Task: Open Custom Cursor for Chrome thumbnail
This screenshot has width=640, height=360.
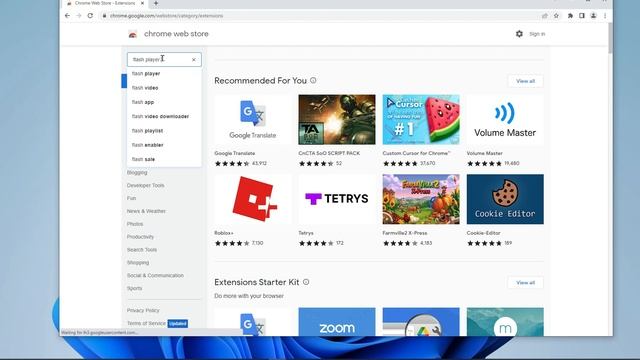Action: [421, 120]
